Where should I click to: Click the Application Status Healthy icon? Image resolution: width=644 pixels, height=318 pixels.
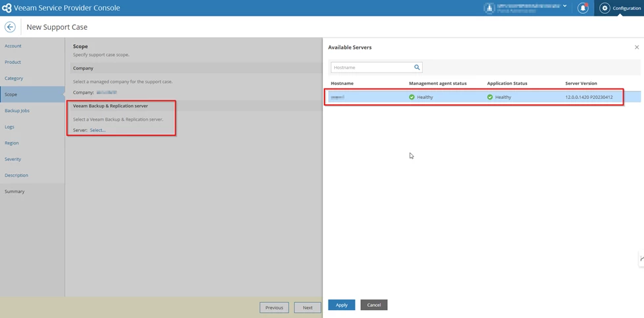coord(489,97)
